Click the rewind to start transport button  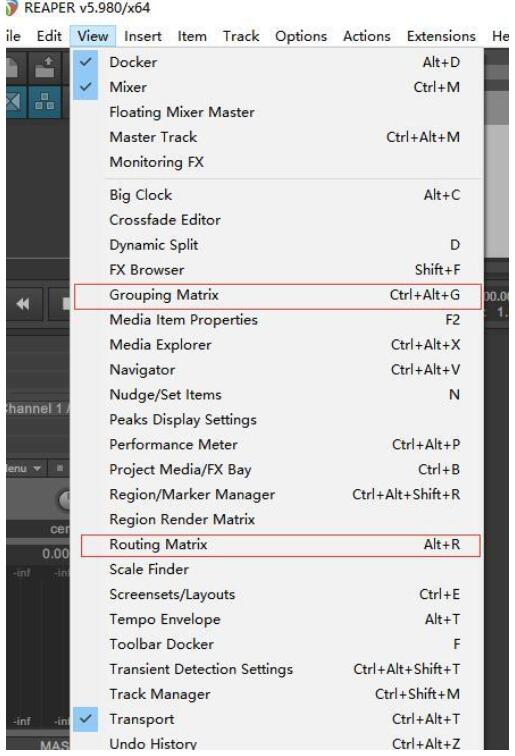click(23, 304)
